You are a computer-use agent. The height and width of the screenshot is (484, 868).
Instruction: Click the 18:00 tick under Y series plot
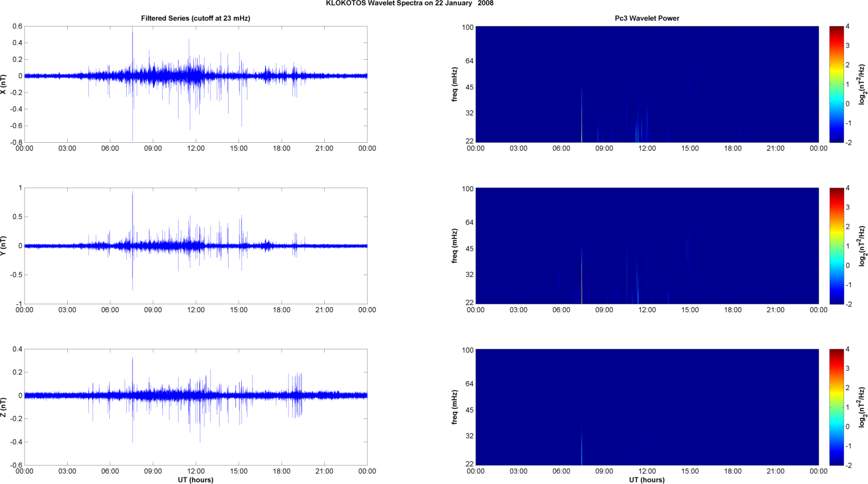[x=282, y=310]
